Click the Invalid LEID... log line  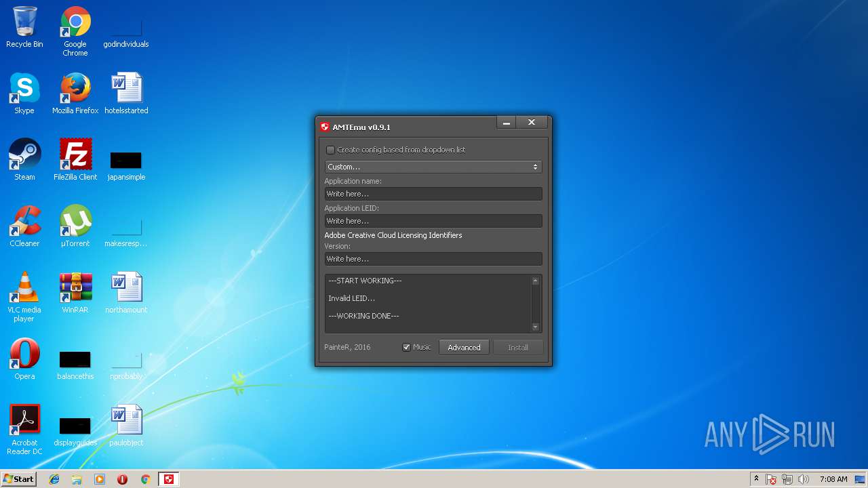(x=351, y=298)
